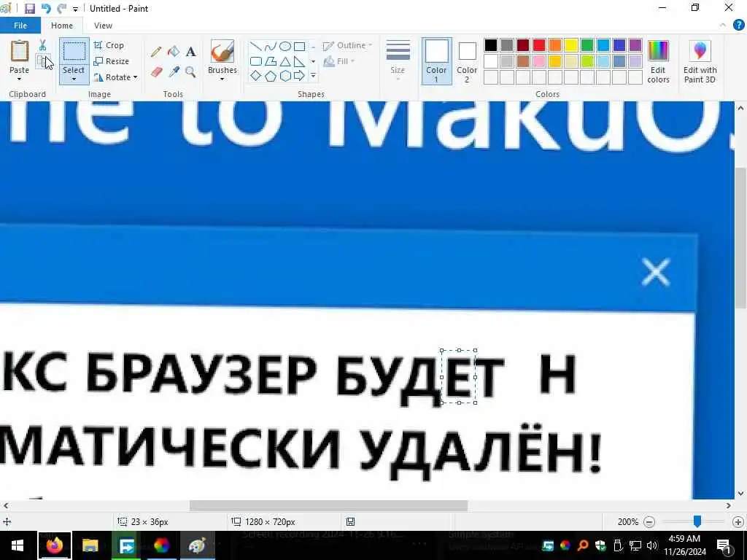Click the Crop button
This screenshot has width=747, height=560.
109,45
